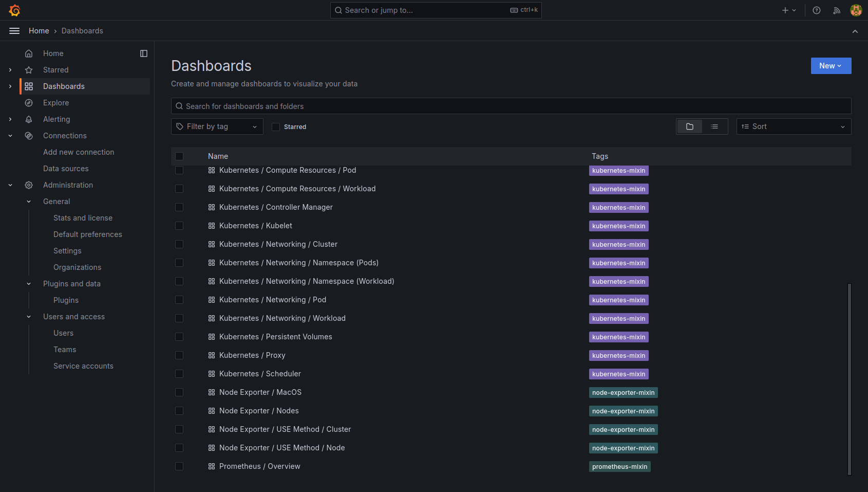Viewport: 868px width, 492px height.
Task: Expand the Alerting section chevron
Action: 10,119
